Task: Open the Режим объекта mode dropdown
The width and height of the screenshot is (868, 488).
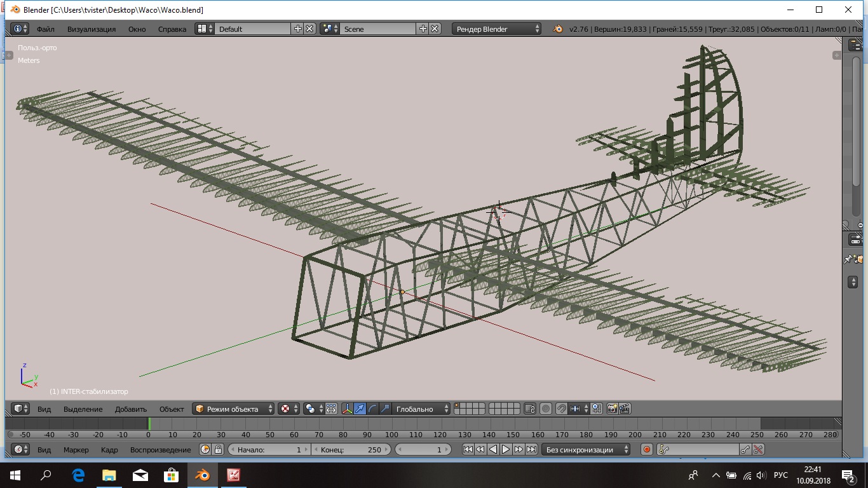Action: (234, 409)
